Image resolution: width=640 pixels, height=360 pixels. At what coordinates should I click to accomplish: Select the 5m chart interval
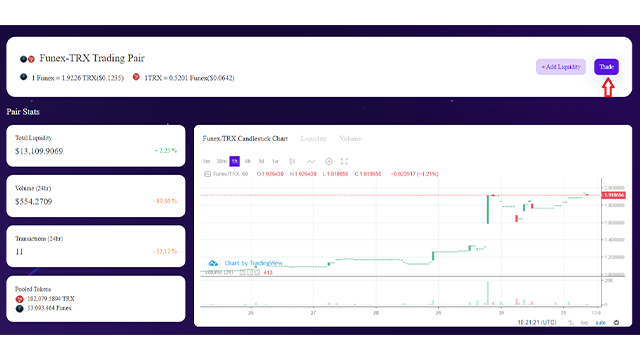[x=207, y=161]
